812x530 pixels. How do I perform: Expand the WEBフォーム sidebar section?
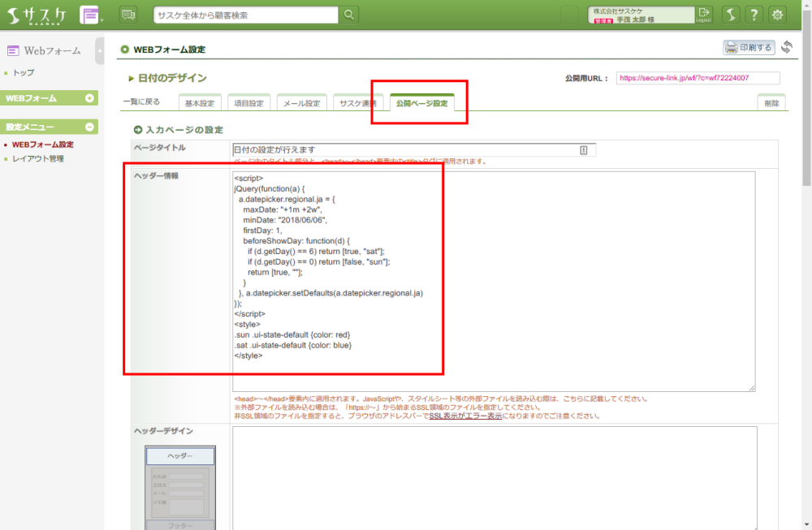(x=89, y=98)
